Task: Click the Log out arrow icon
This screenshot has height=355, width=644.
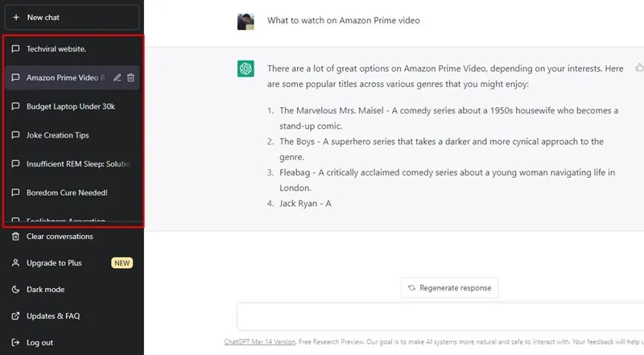Action: (x=15, y=342)
